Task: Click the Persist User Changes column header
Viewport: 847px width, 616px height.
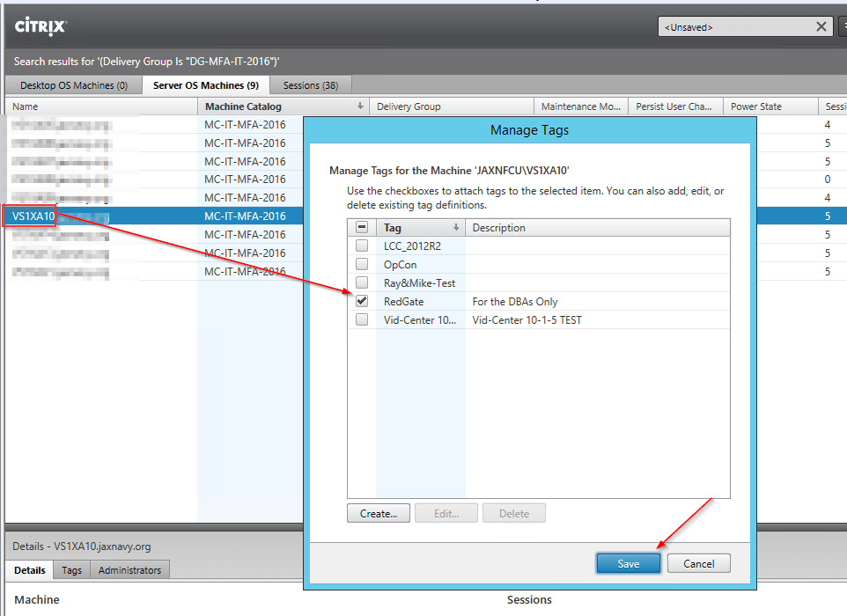Action: [x=676, y=106]
